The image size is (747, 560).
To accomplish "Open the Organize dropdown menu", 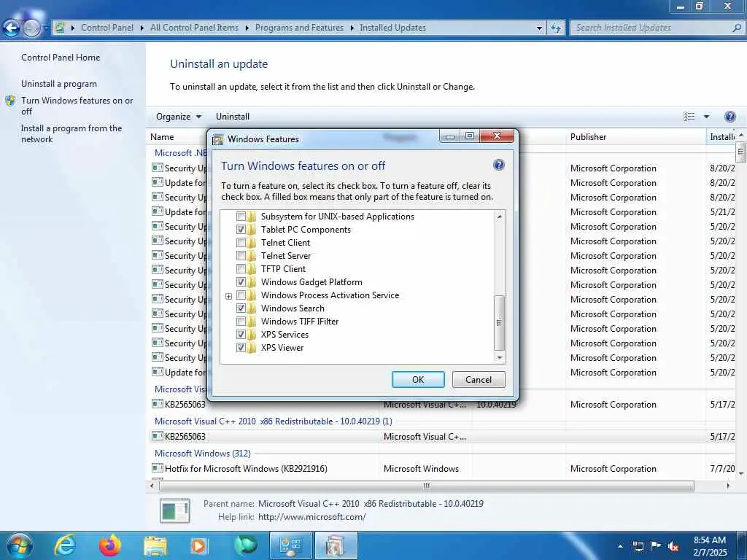I will click(x=179, y=117).
